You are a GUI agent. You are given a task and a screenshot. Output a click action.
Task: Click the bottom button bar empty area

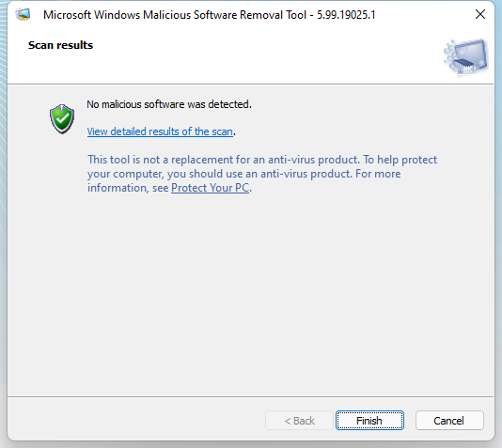coord(136,420)
